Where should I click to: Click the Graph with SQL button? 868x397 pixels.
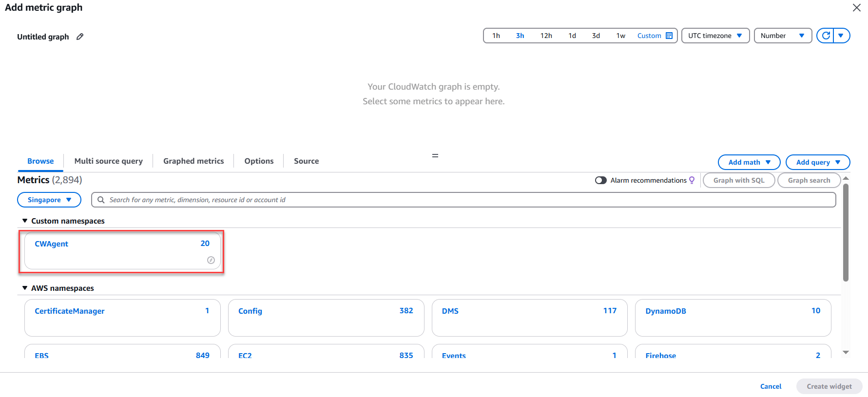click(x=739, y=180)
